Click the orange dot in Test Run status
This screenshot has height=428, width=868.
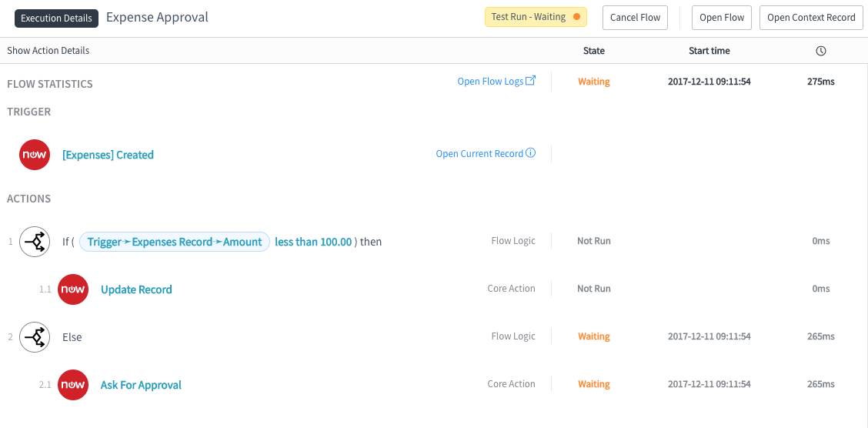point(576,17)
